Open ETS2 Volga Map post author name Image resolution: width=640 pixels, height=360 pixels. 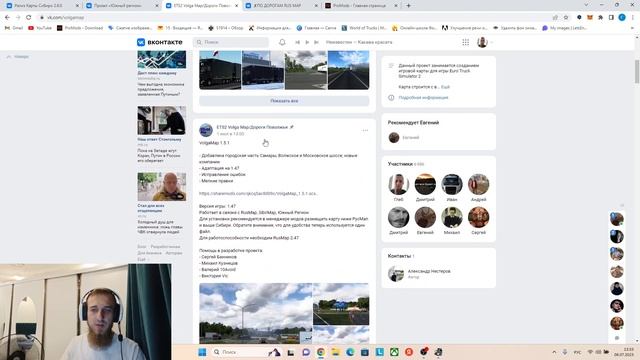tap(252, 127)
